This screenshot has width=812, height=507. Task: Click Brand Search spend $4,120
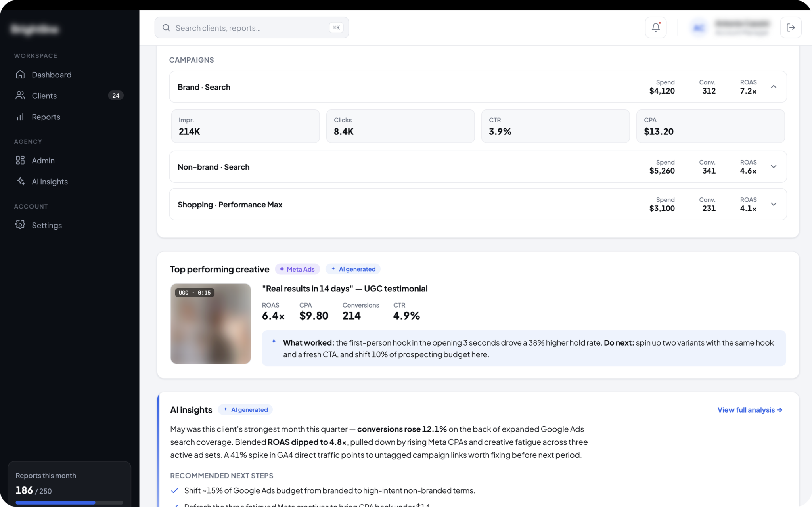(x=662, y=91)
